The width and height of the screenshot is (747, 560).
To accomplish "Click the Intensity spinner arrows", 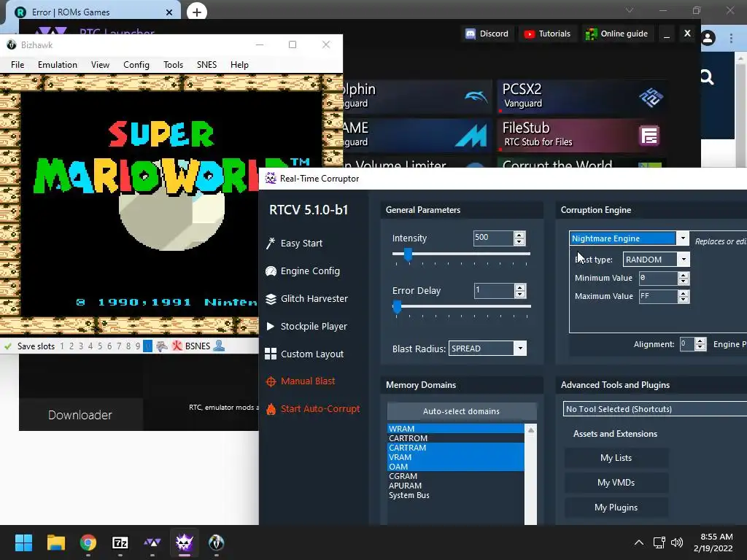I will tap(519, 238).
